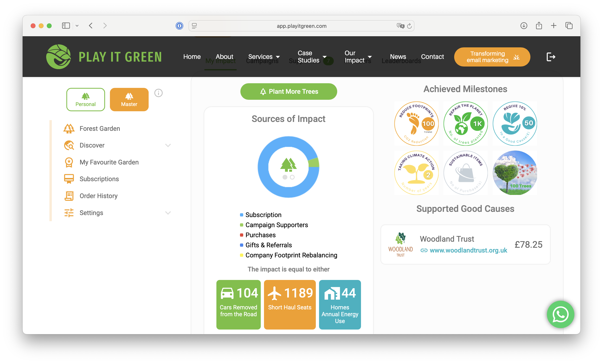View Order History via receipt icon
Screen dimensions: 603x364
click(69, 196)
